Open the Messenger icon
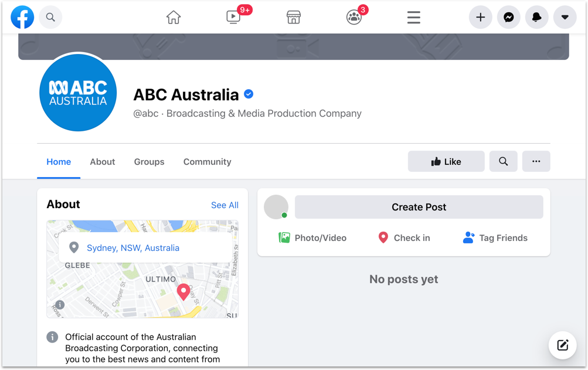This screenshot has height=370, width=588. point(509,18)
